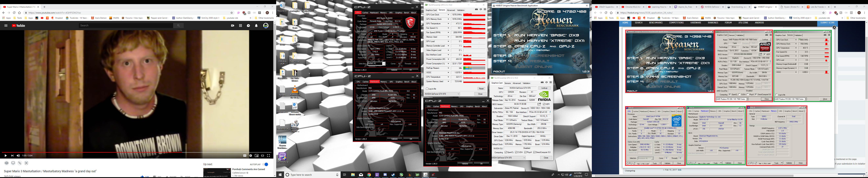Switch YouTube player to miniplayer
The image size is (868, 178).
[x=256, y=155]
